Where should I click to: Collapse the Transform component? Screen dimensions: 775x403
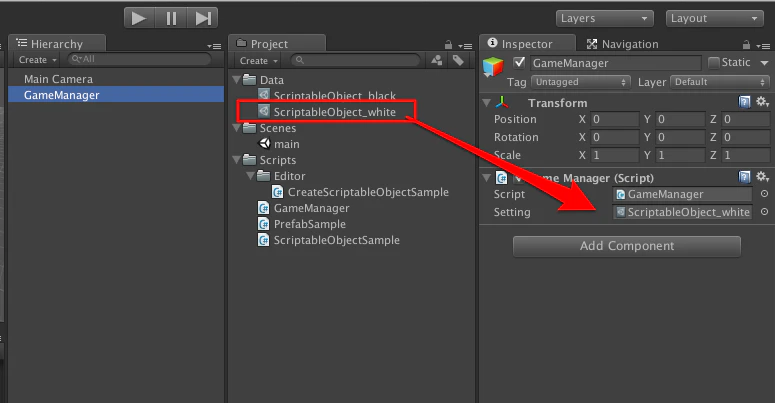click(x=486, y=103)
